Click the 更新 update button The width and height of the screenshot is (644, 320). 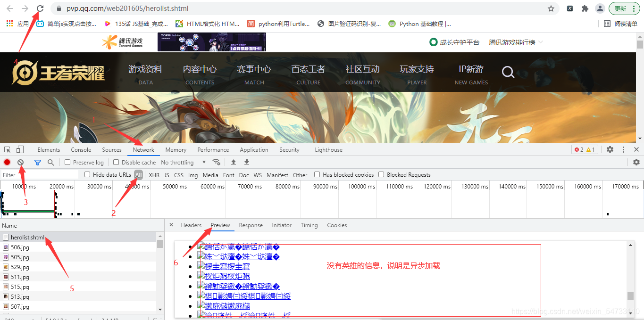tap(624, 8)
